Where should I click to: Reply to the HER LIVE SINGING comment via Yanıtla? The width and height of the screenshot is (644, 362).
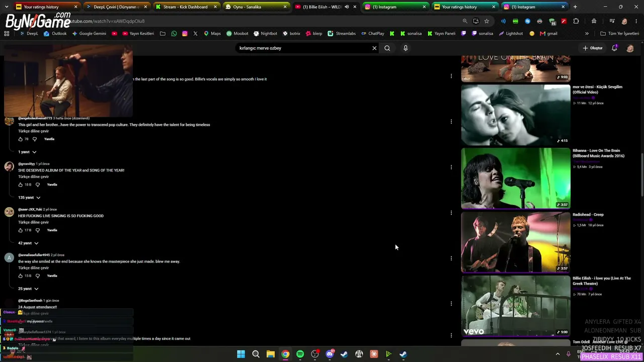point(52,230)
